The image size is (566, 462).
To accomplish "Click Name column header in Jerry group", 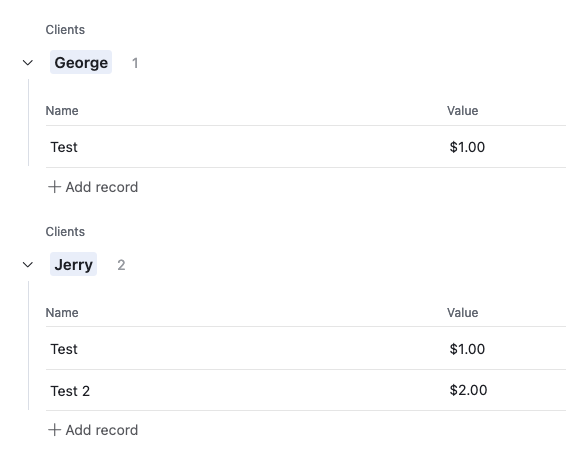I will 62,313.
